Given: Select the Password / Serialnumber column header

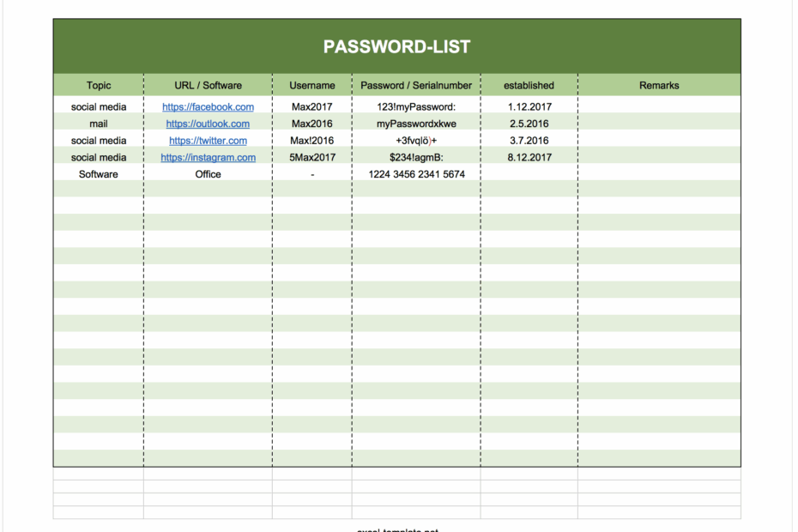Looking at the screenshot, I should (415, 85).
